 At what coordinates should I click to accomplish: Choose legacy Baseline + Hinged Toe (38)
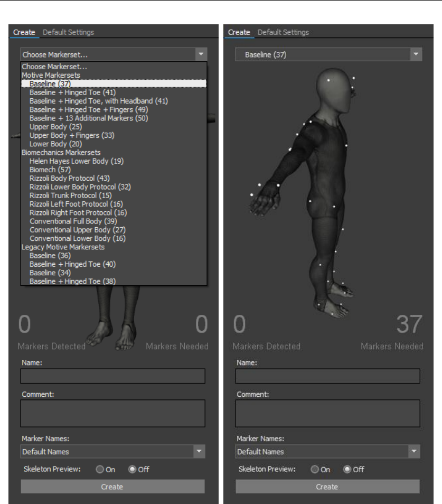72,281
